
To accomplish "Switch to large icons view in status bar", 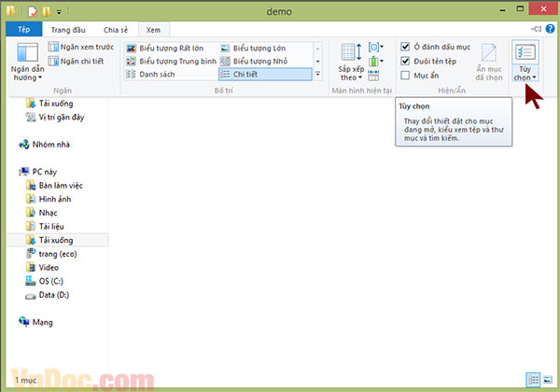I will coord(548,380).
